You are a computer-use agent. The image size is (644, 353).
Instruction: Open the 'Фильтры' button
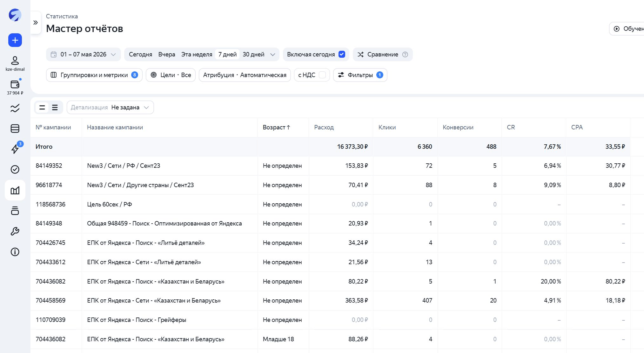coord(360,75)
